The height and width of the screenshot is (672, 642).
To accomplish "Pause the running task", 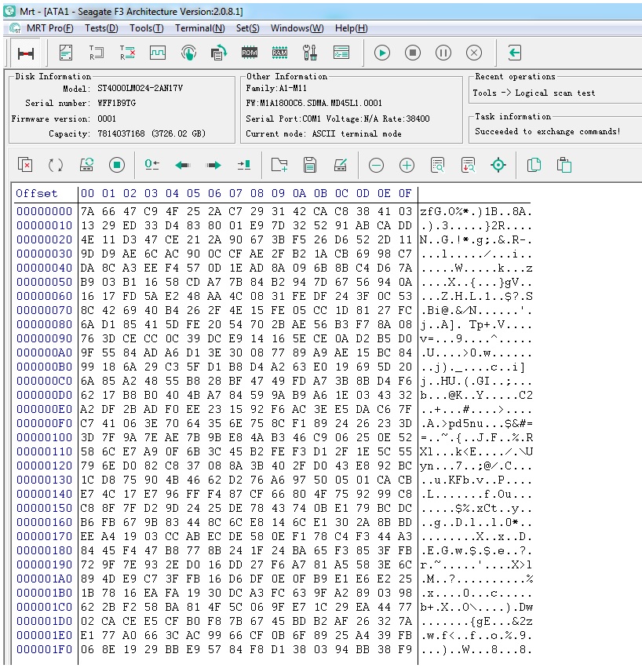I will coord(443,53).
